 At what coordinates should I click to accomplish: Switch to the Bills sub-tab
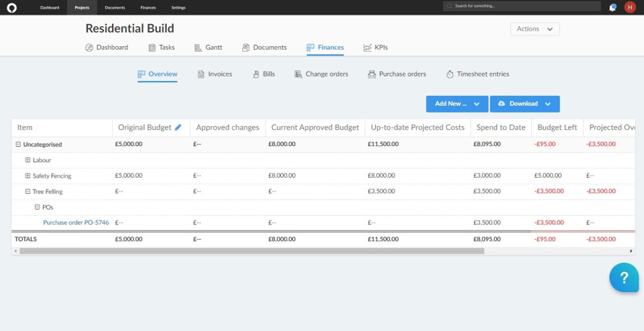pos(264,74)
